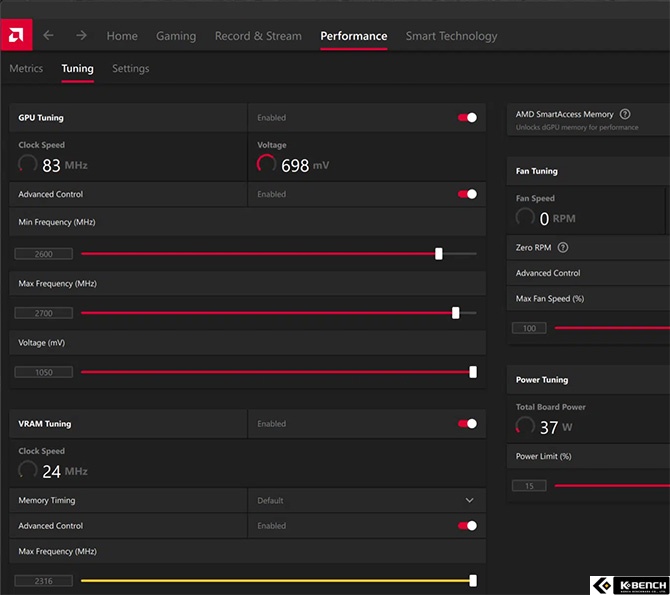Image resolution: width=670 pixels, height=595 pixels.
Task: Click the Power Limit value field
Action: pos(529,486)
